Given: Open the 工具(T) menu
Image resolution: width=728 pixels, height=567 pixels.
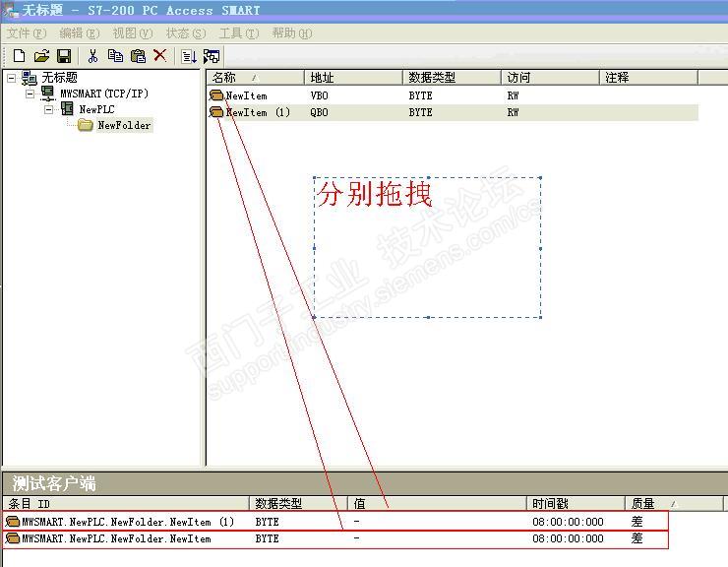Looking at the screenshot, I should pos(239,33).
